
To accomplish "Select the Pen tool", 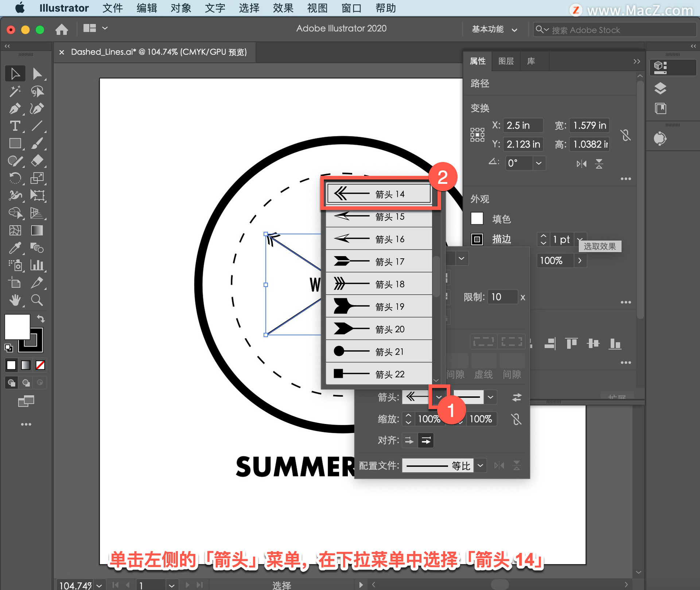I will coord(15,109).
